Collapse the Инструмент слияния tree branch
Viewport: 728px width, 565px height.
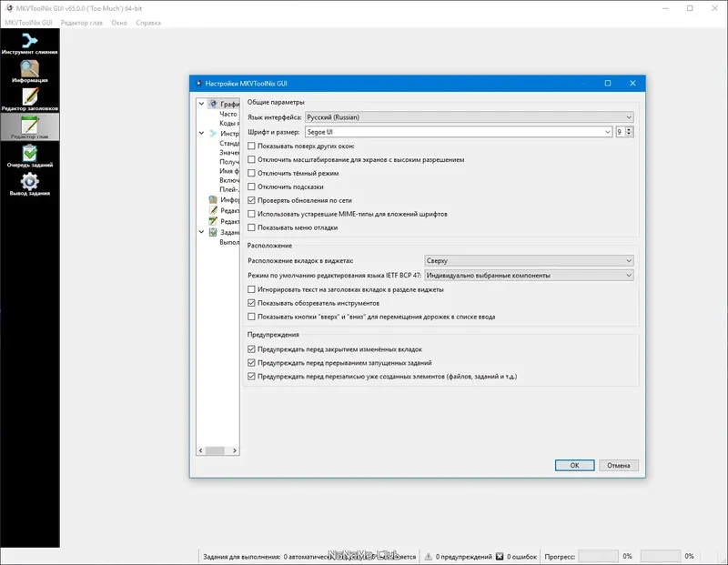(201, 134)
